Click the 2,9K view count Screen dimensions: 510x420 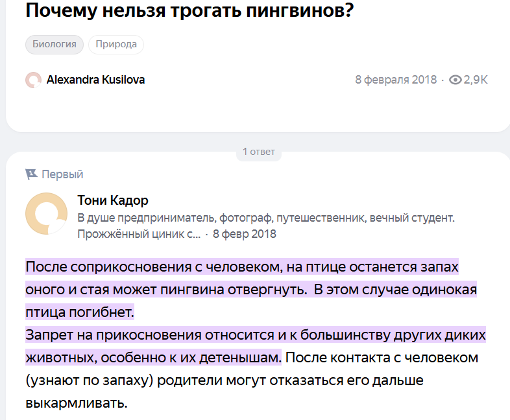[x=476, y=80]
